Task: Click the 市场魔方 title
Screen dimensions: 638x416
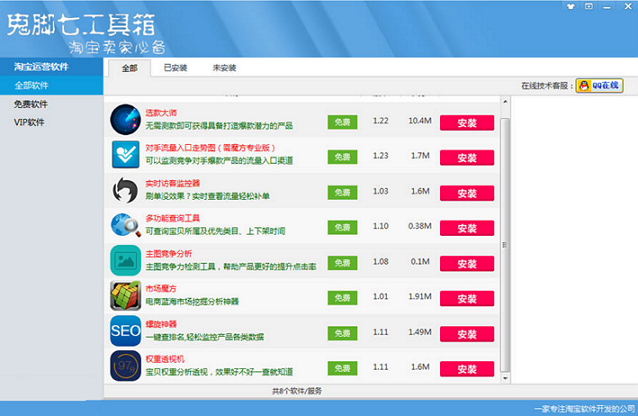Action: pyautogui.click(x=161, y=289)
